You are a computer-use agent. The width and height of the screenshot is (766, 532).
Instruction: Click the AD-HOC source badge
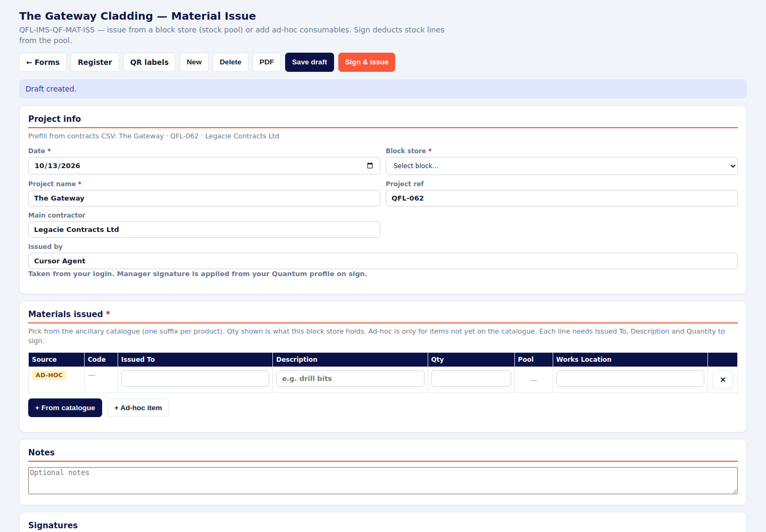[49, 375]
